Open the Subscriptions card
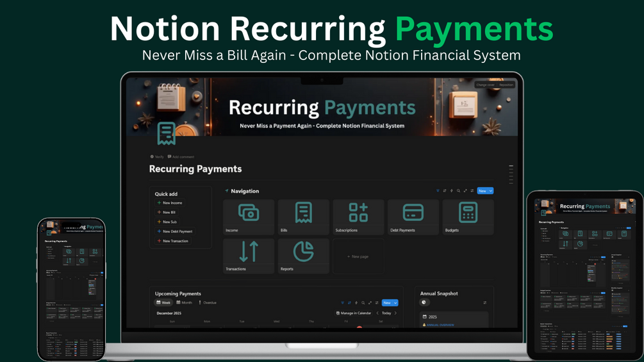Viewport: 644px width, 362px height. pyautogui.click(x=358, y=217)
